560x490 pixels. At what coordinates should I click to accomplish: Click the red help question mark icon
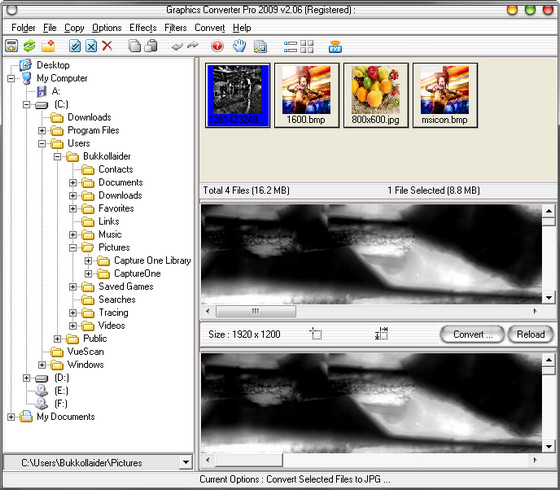pos(217,46)
